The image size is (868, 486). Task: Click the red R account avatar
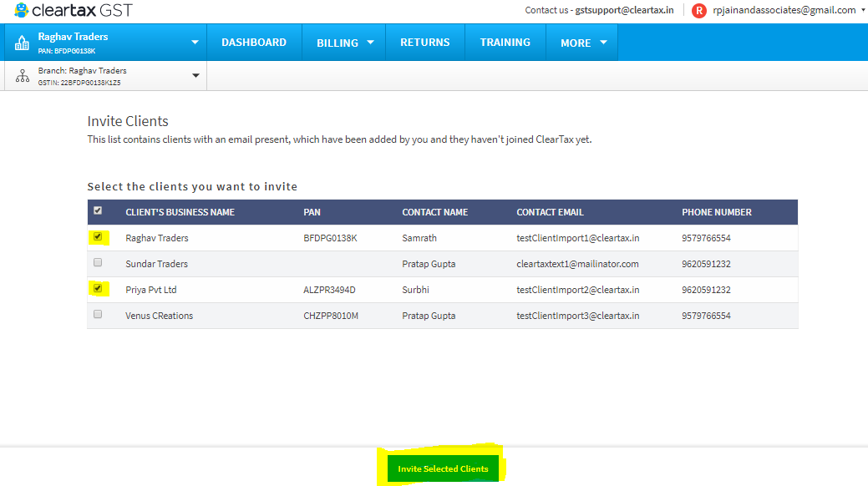tap(699, 11)
